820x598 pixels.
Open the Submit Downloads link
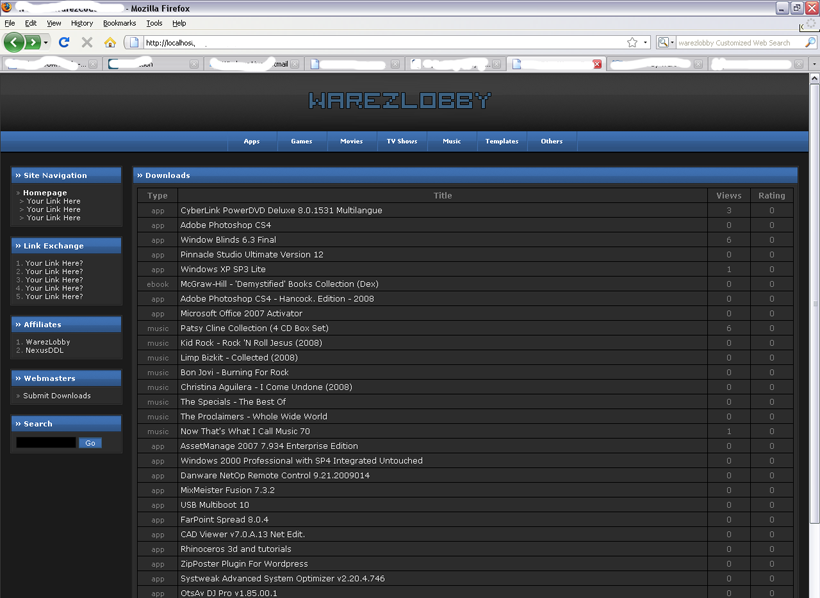tap(56, 396)
